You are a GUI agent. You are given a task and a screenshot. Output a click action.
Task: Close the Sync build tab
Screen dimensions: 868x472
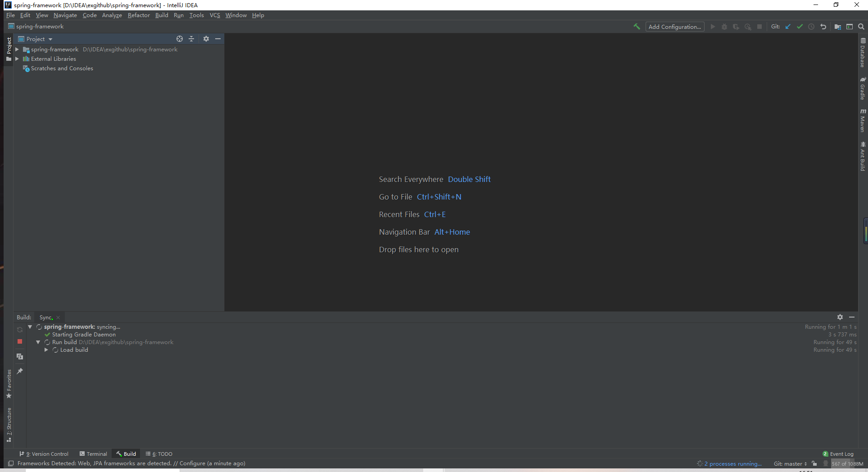[58, 318]
